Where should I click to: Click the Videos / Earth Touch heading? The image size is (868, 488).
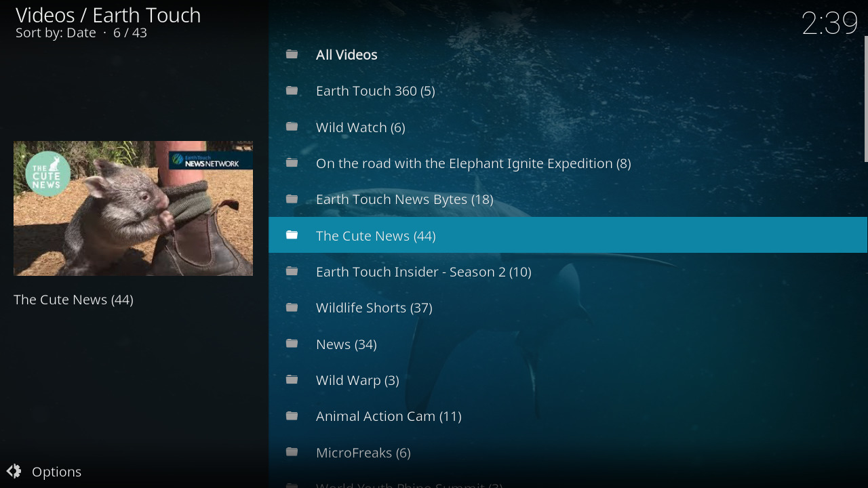coord(108,15)
